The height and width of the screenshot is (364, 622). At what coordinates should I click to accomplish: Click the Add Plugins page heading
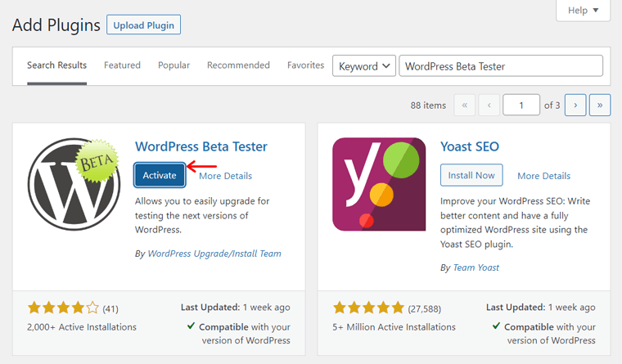point(56,25)
